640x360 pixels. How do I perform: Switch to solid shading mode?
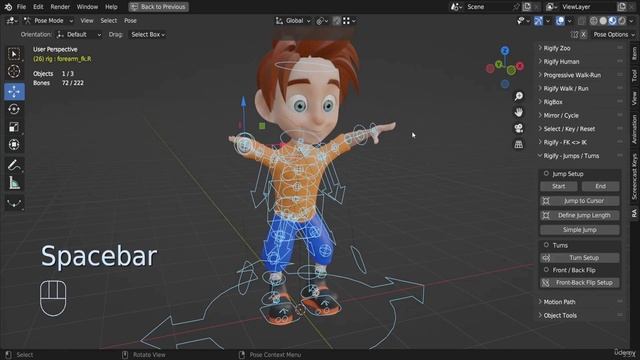pyautogui.click(x=603, y=21)
